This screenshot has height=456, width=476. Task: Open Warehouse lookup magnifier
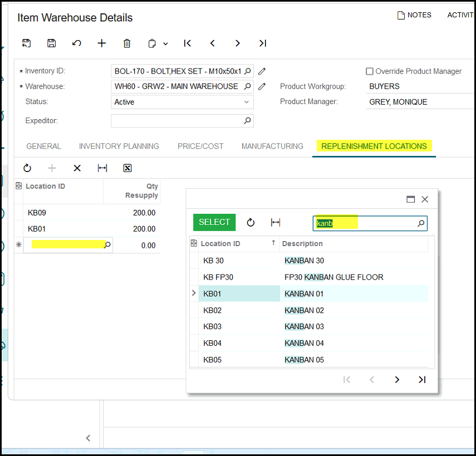[x=248, y=86]
